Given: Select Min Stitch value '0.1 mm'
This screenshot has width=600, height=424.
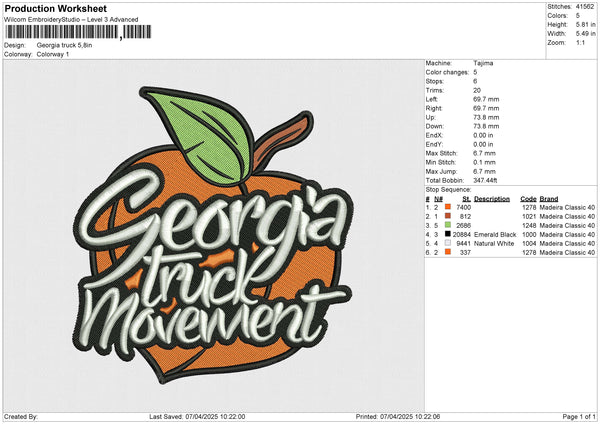Looking at the screenshot, I should point(484,162).
